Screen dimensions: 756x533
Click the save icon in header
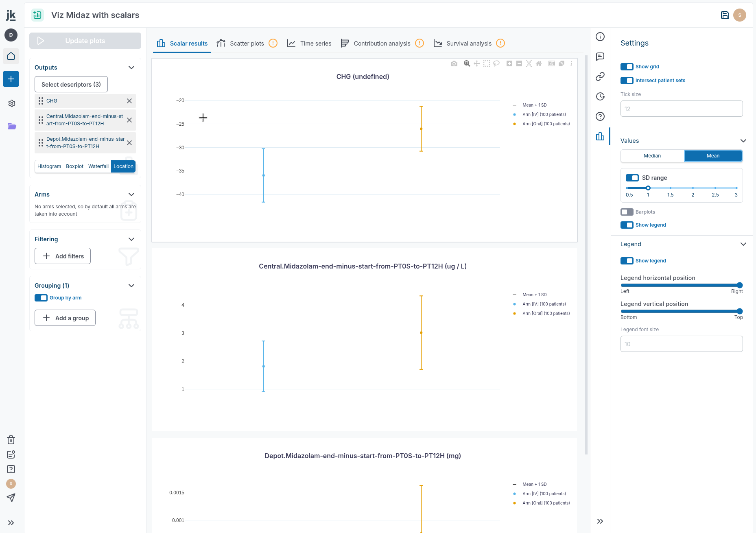[725, 15]
